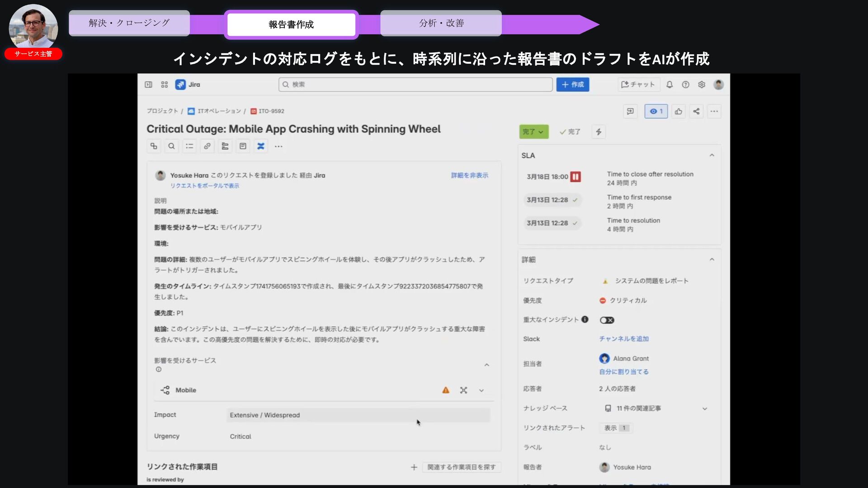Viewport: 868px width, 488px height.
Task: Click the share icon
Action: coord(696,111)
